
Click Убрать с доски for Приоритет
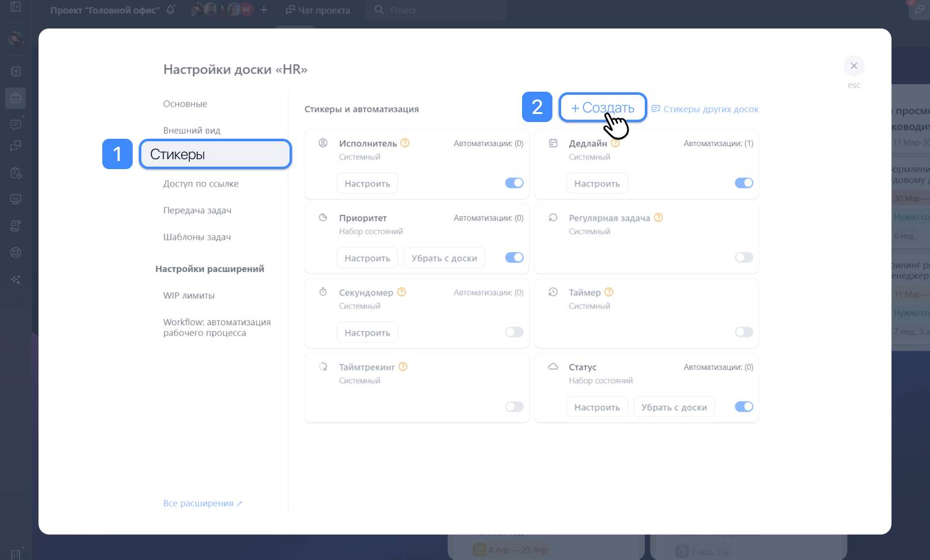point(444,258)
